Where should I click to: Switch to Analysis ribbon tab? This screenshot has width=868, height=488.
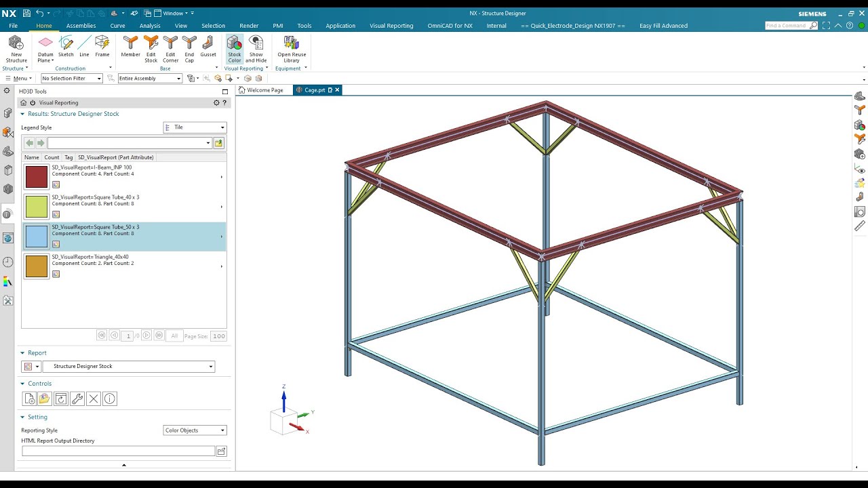pos(150,26)
